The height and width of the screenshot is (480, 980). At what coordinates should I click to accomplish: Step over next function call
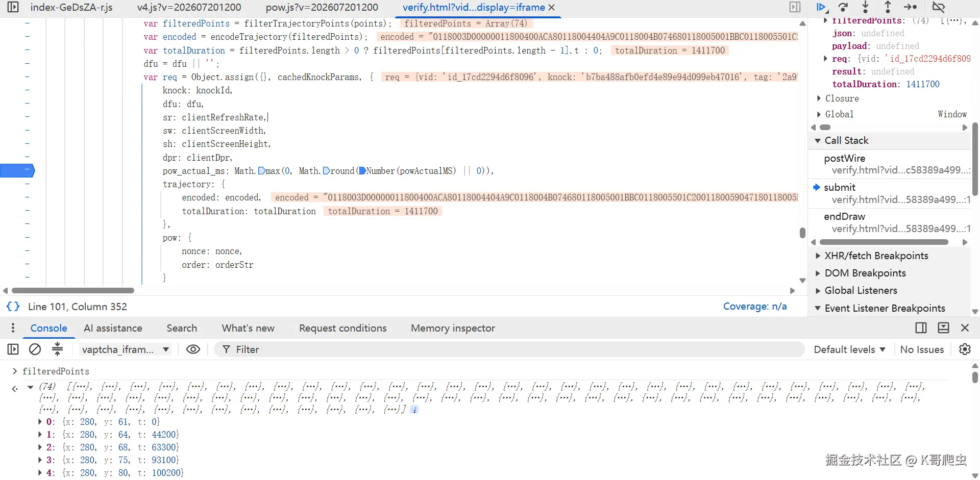[843, 7]
